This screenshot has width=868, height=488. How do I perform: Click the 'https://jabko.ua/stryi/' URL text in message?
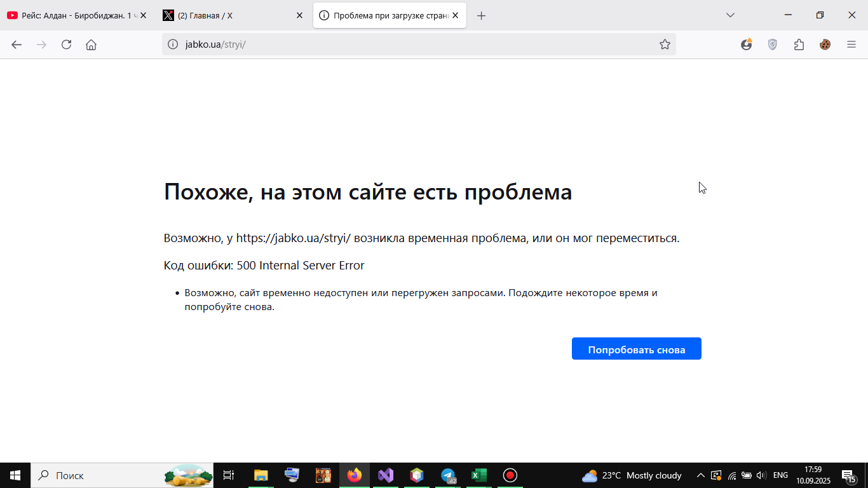coord(294,238)
